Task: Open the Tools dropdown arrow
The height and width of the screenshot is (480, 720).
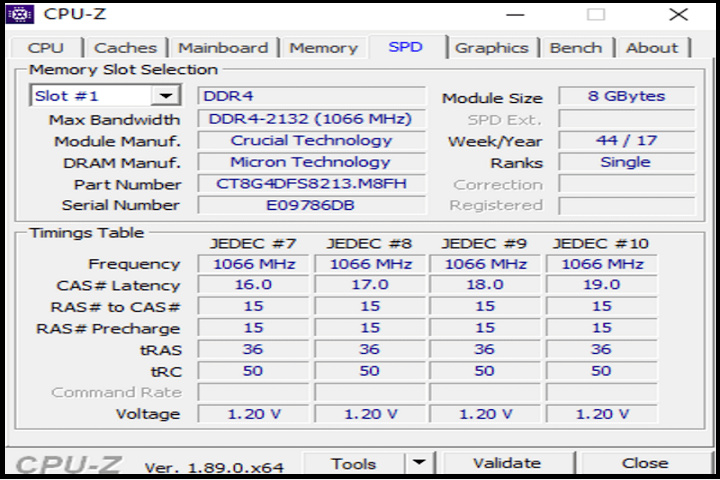Action: pos(420,463)
